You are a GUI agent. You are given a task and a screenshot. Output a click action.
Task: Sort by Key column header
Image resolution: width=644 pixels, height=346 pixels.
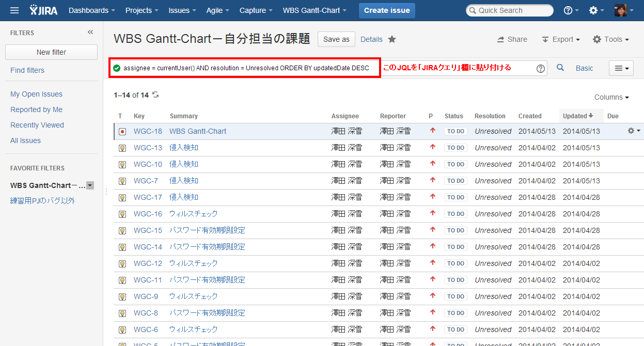(139, 116)
